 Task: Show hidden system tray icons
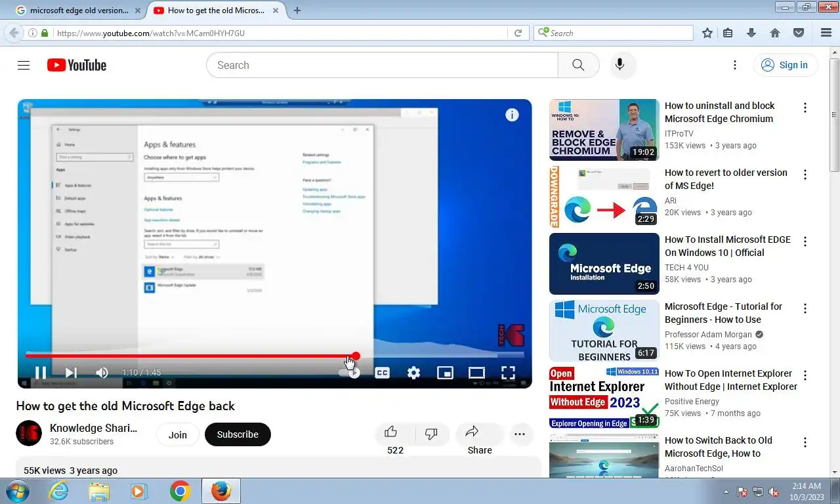point(726,492)
